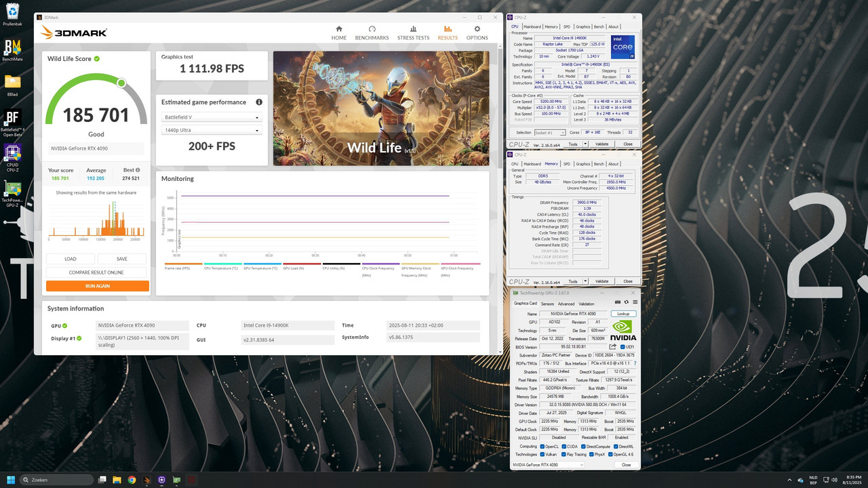This screenshot has height=488, width=868.
Task: Click the 3DMark logo
Action: (x=74, y=32)
